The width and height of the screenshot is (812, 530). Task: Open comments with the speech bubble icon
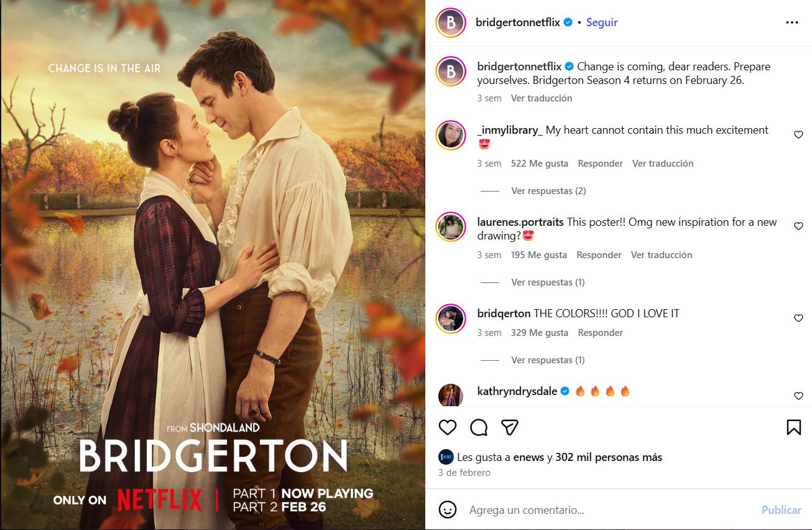tap(479, 427)
